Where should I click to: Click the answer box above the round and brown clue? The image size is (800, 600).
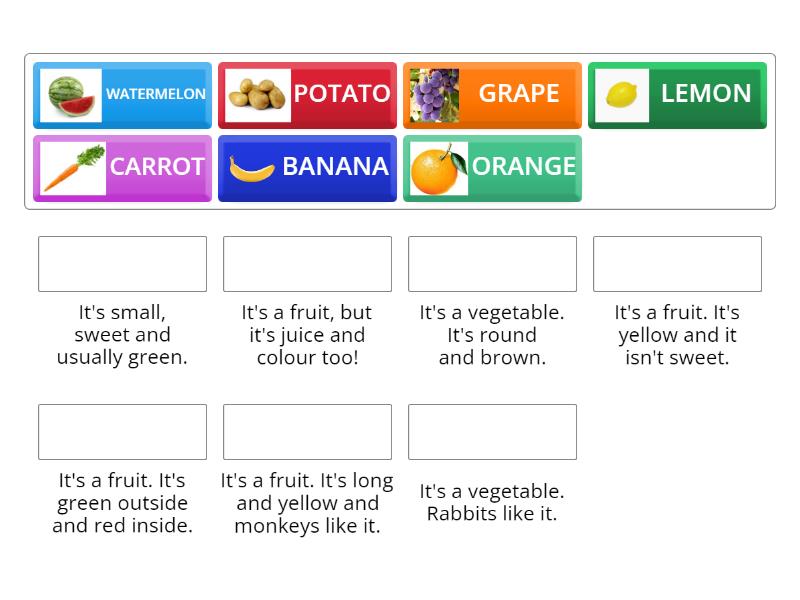pyautogui.click(x=492, y=263)
